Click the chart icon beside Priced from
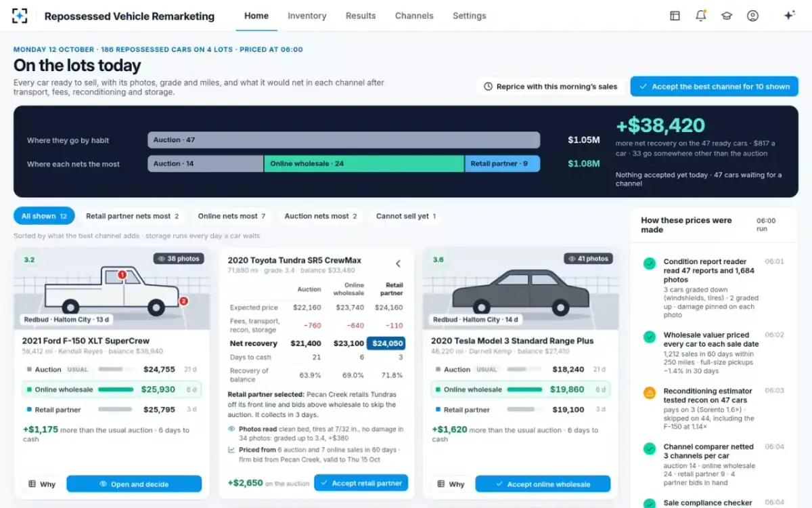 click(231, 450)
